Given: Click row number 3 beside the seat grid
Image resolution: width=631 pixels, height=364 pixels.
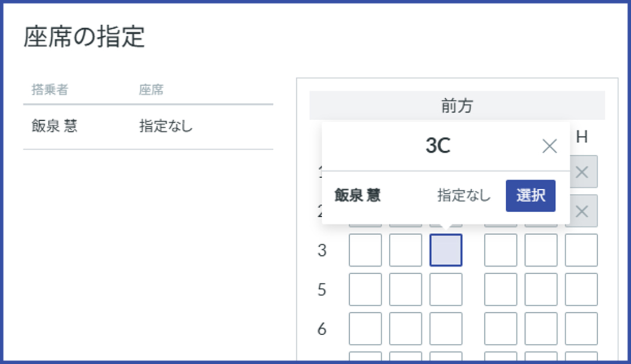Looking at the screenshot, I should click(x=322, y=250).
